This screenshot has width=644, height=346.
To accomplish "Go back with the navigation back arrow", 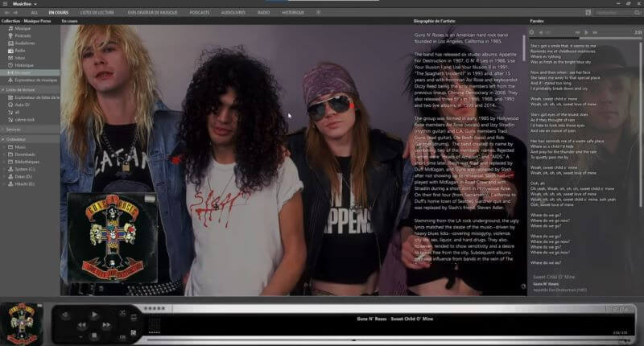I will 7,13.
